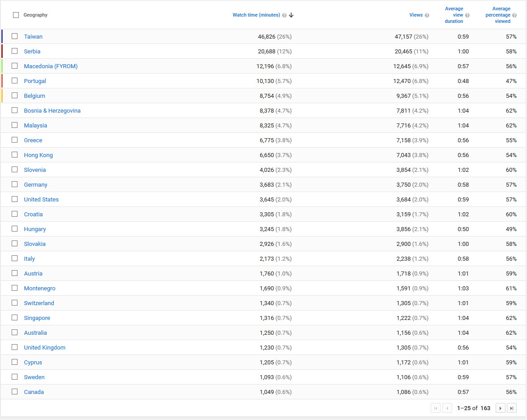
Task: Select the Portugal row checkbox
Action: [x=15, y=81]
